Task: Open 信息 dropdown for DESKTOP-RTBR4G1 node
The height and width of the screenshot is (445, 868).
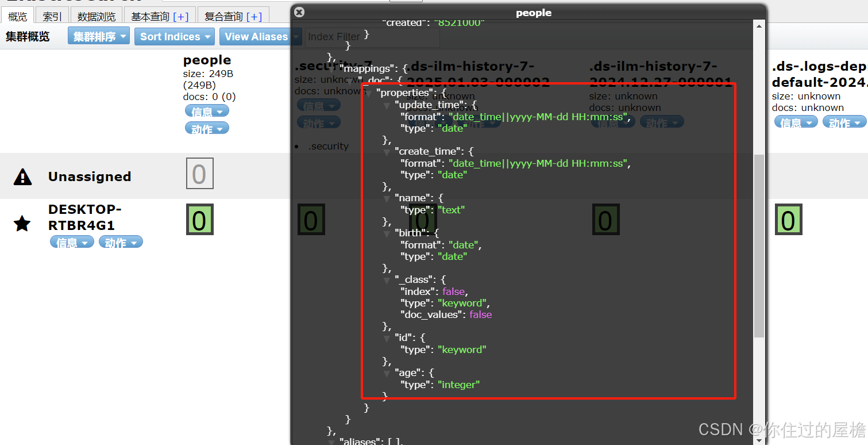Action: [72, 242]
